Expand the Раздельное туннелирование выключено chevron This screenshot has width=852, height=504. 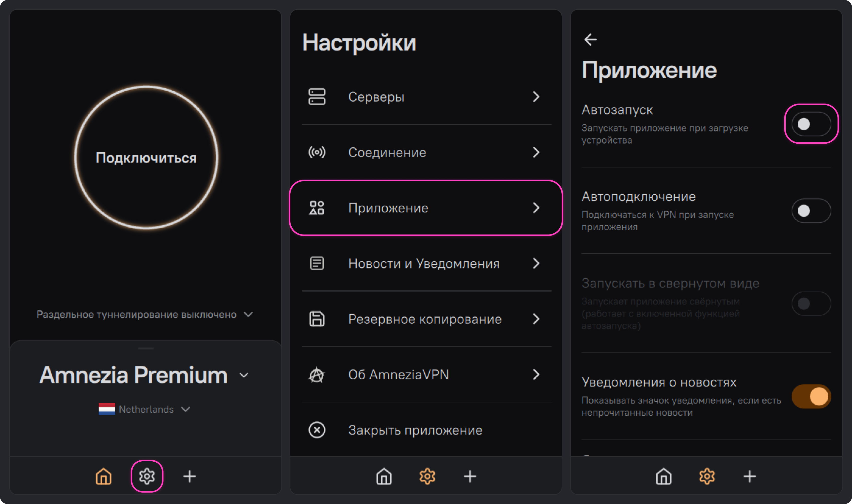click(248, 314)
